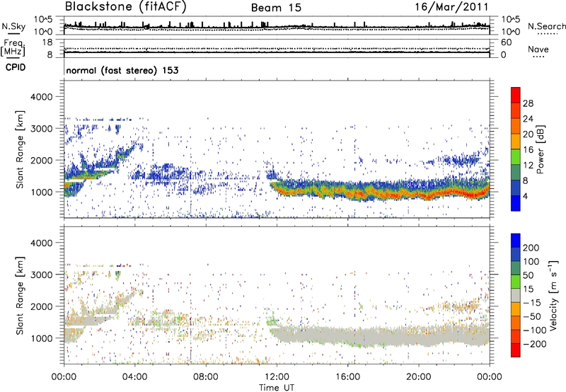Click the '2000' tick in velocity panel
The width and height of the screenshot is (566, 392).
pos(42,306)
